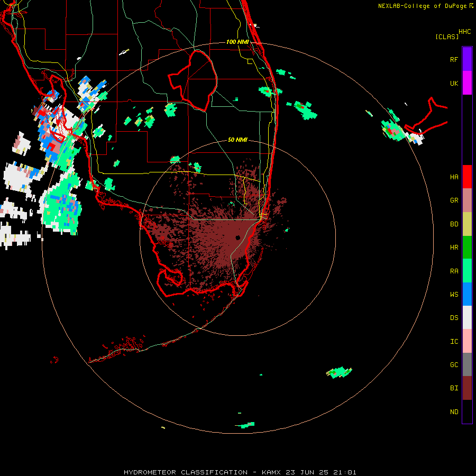This screenshot has height=476, width=476.
Task: Click the BI brown legend swatch
Action: 467,388
